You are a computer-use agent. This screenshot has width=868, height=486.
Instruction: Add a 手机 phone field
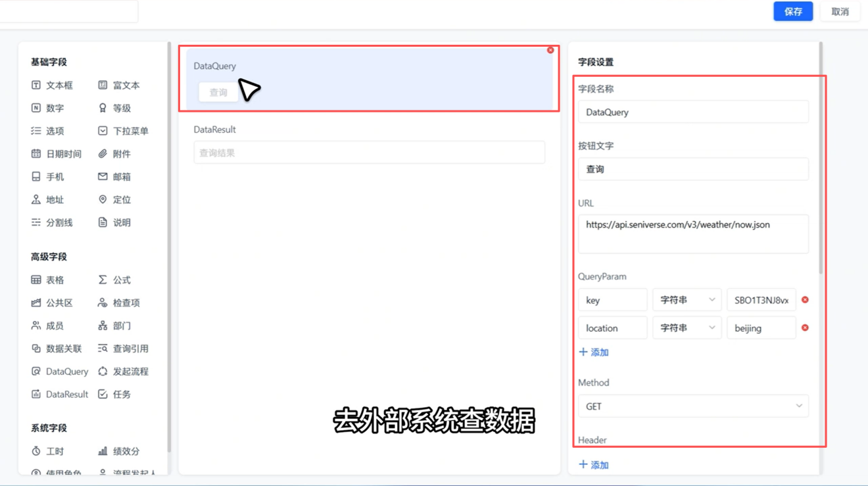pos(47,177)
